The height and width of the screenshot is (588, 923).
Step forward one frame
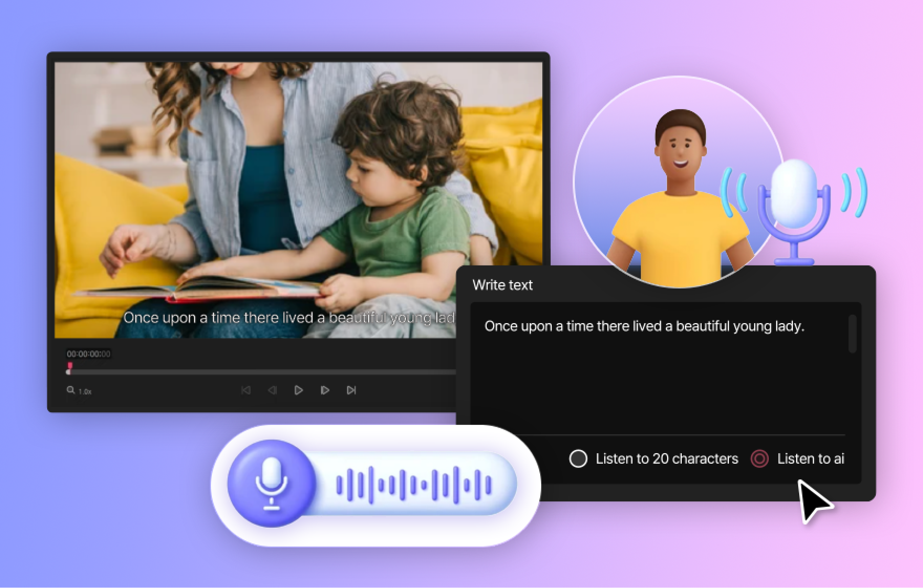point(325,390)
